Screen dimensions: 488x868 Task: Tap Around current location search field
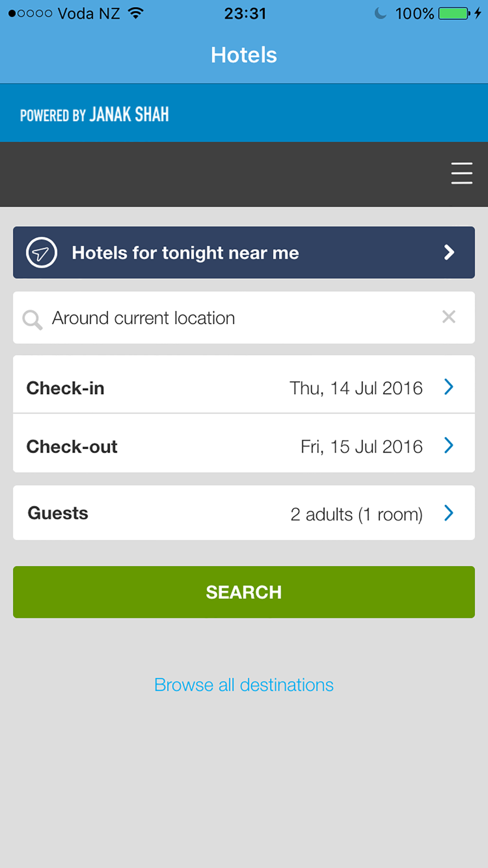point(244,318)
